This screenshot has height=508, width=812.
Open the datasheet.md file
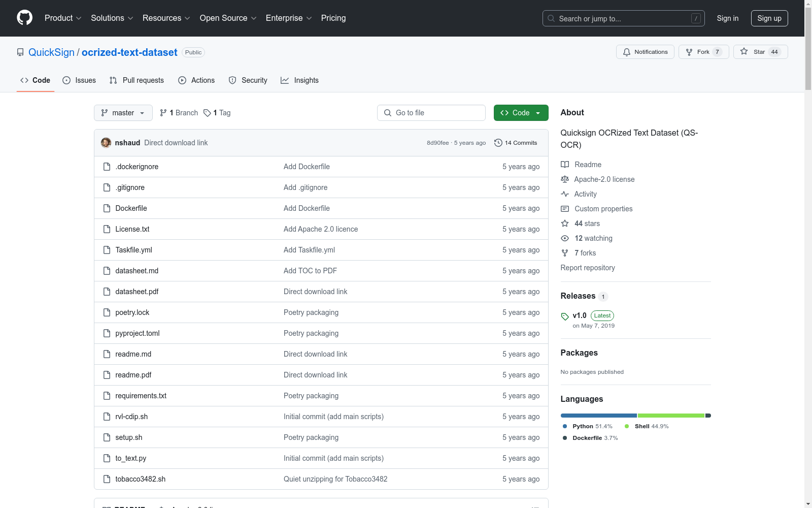[x=137, y=271]
